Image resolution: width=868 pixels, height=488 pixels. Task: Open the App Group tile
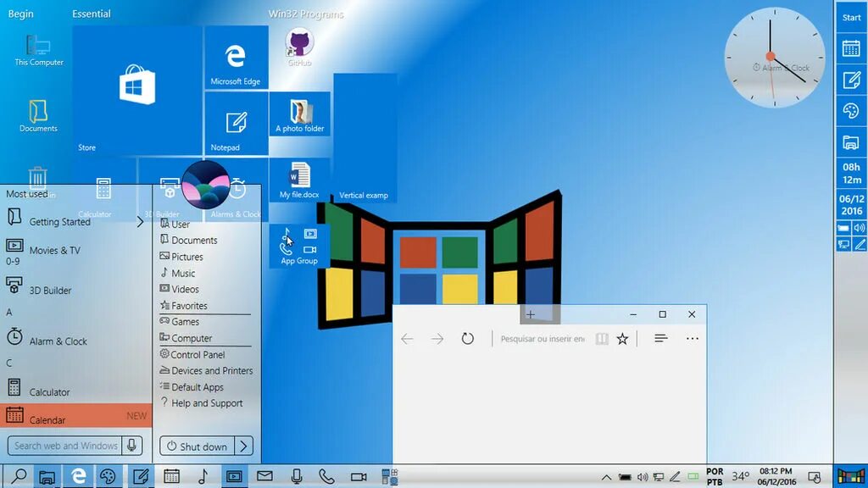click(x=299, y=247)
